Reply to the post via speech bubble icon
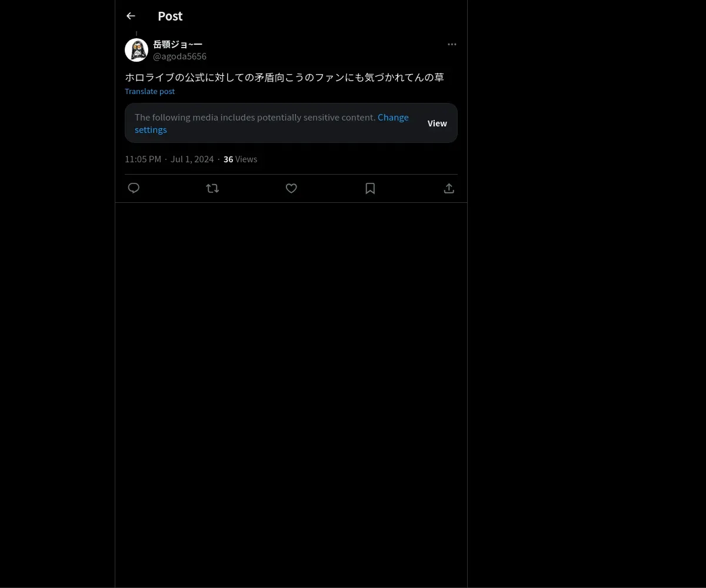This screenshot has width=706, height=588. tap(134, 188)
